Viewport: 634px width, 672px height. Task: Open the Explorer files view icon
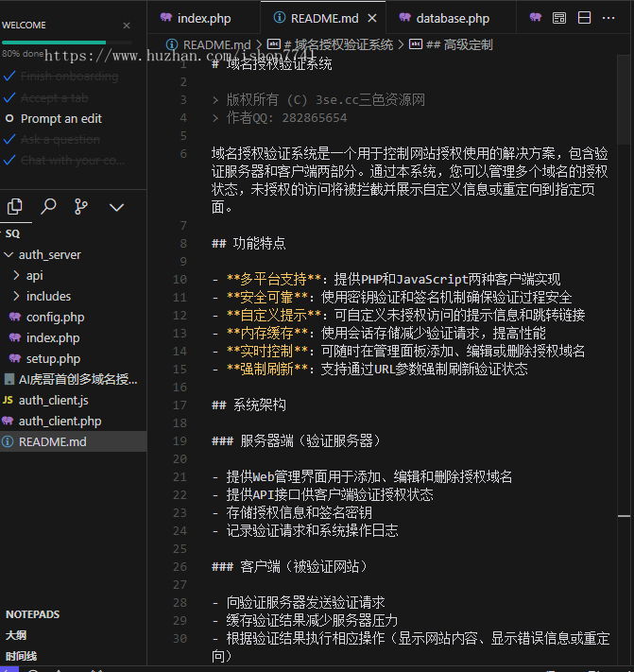(x=15, y=207)
